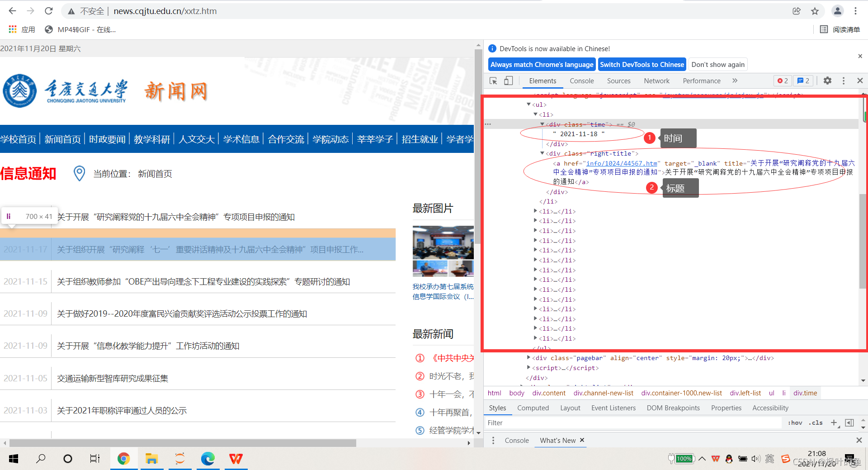The width and height of the screenshot is (868, 470).
Task: Open the MP4转GIF bookmark
Action: click(x=80, y=29)
